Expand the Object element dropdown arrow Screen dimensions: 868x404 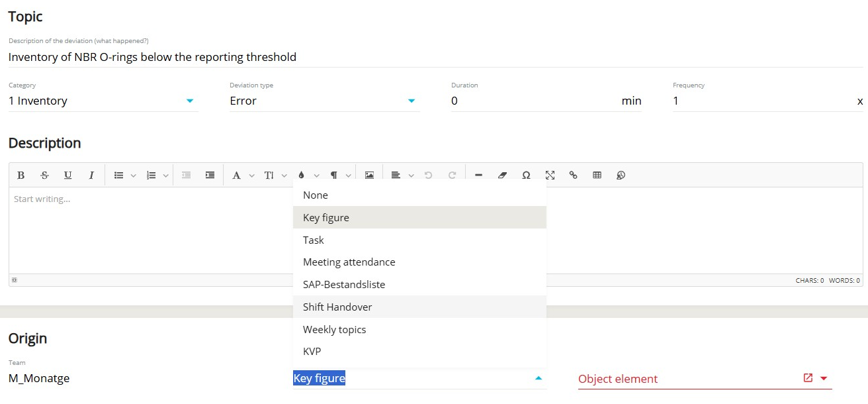click(x=824, y=378)
